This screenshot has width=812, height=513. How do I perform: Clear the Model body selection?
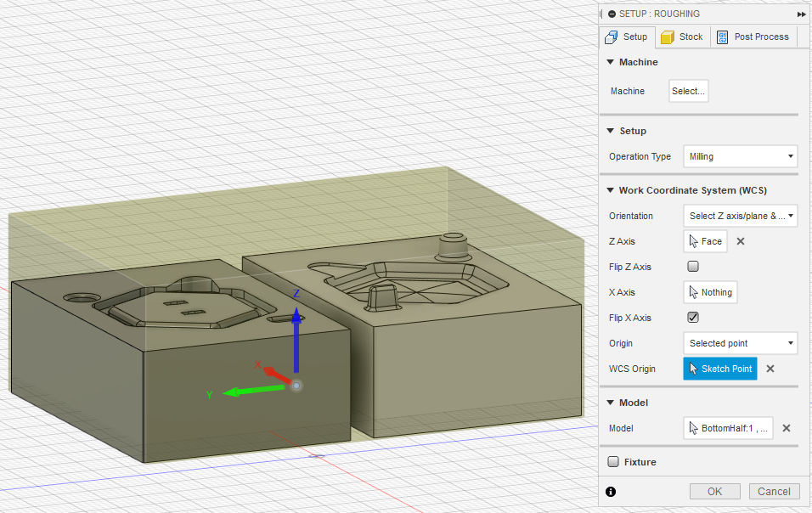pos(787,428)
